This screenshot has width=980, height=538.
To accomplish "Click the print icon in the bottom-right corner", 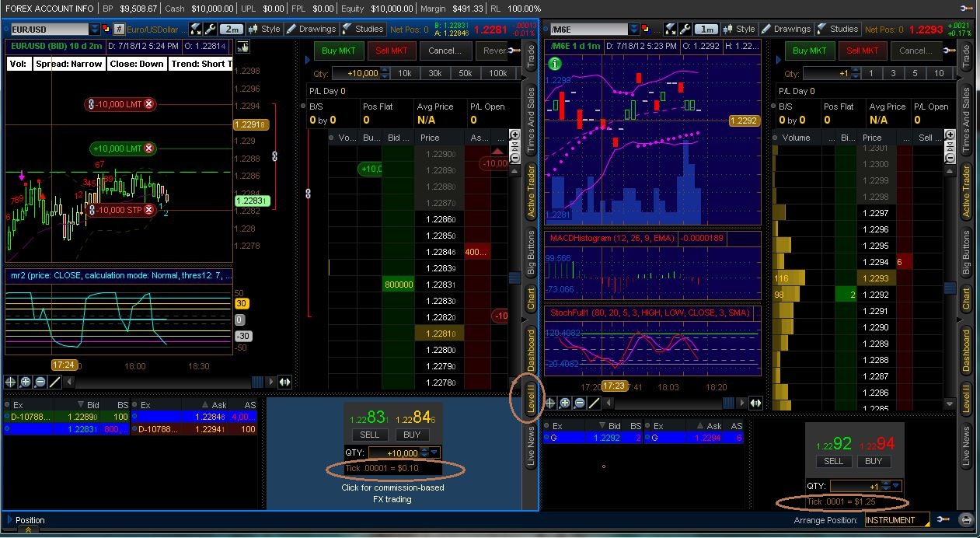I will point(966,519).
